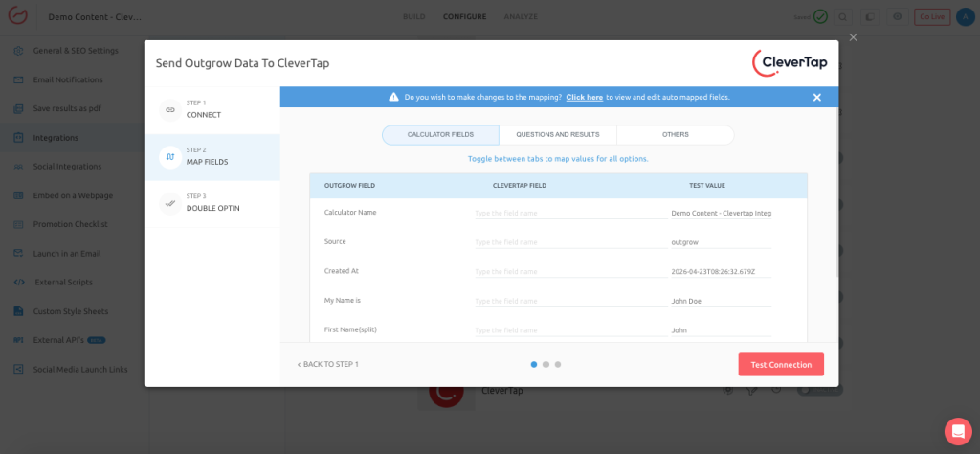Image resolution: width=980 pixels, height=454 pixels.
Task: Click the Go Live button
Action: (932, 17)
